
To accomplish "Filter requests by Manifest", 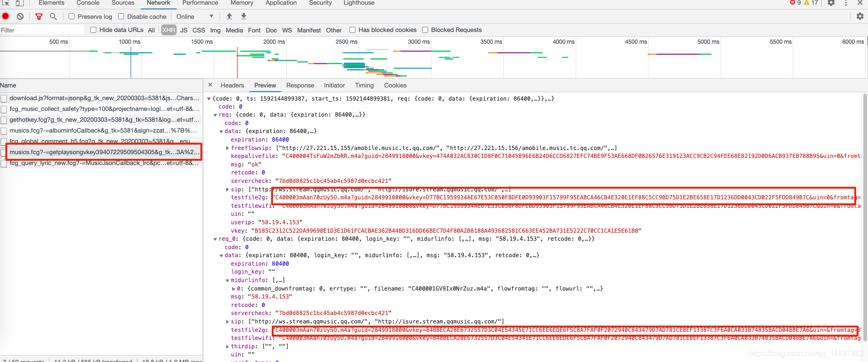I will pyautogui.click(x=309, y=30).
